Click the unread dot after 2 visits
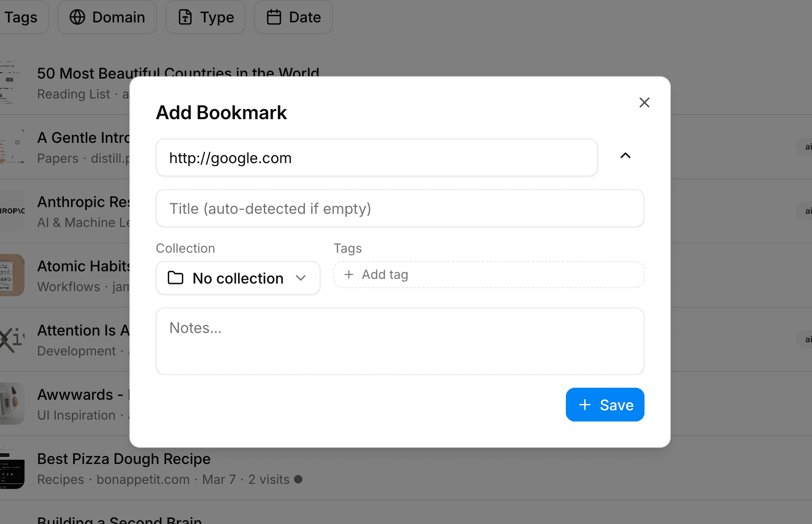Image resolution: width=812 pixels, height=524 pixels. pyautogui.click(x=298, y=479)
